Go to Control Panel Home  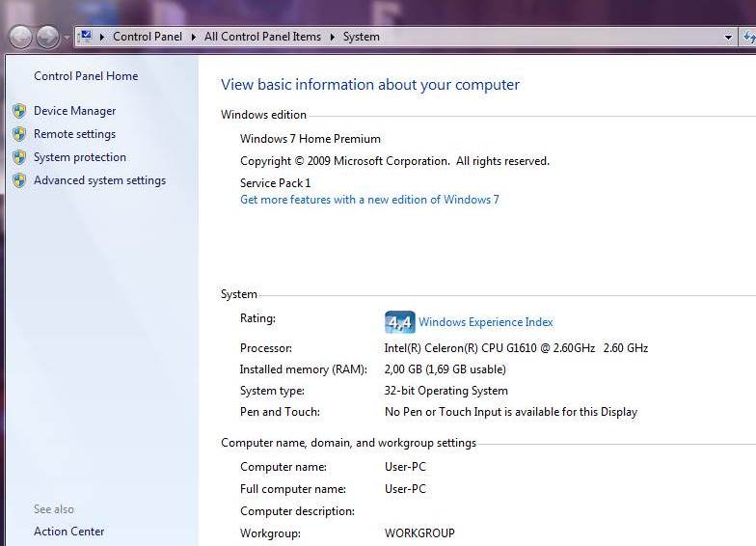pyautogui.click(x=86, y=76)
